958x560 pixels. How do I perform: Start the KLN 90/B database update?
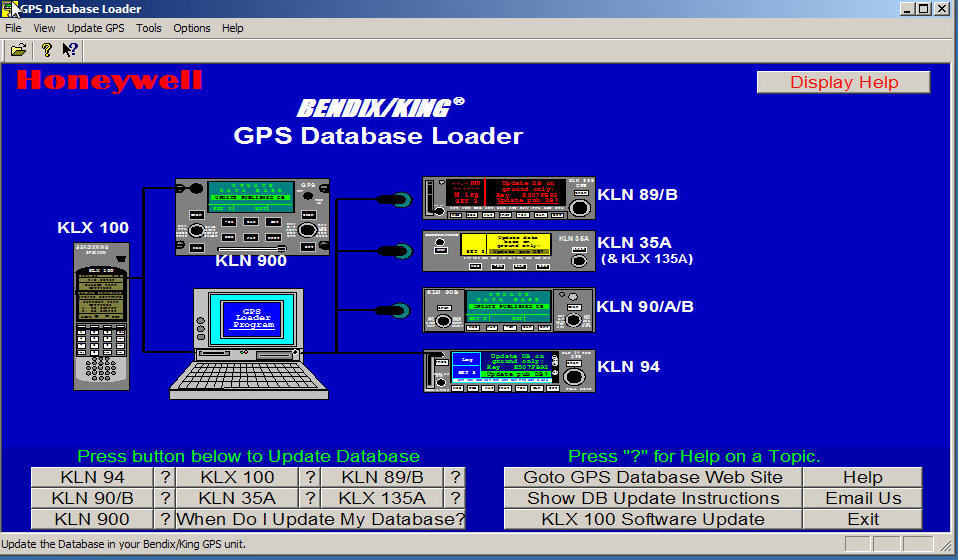point(92,498)
